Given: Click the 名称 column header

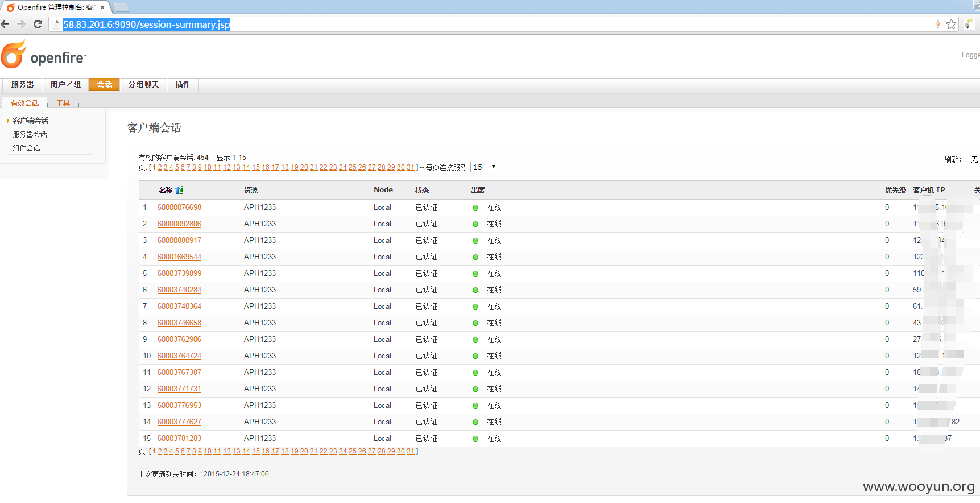Looking at the screenshot, I should [x=166, y=190].
